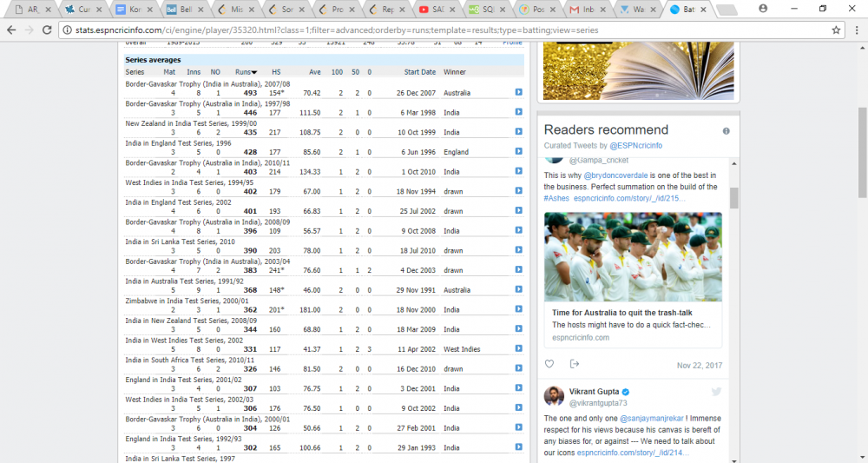The width and height of the screenshot is (868, 463).
Task: Sort by the Ave column header
Action: coord(314,72)
